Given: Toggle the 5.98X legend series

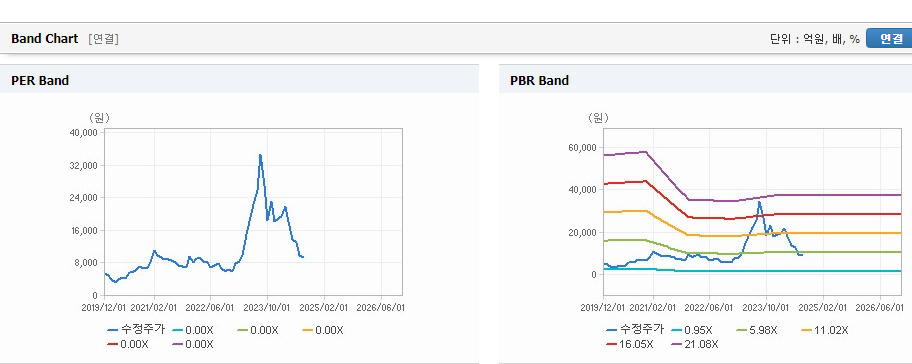Looking at the screenshot, I should click(757, 330).
